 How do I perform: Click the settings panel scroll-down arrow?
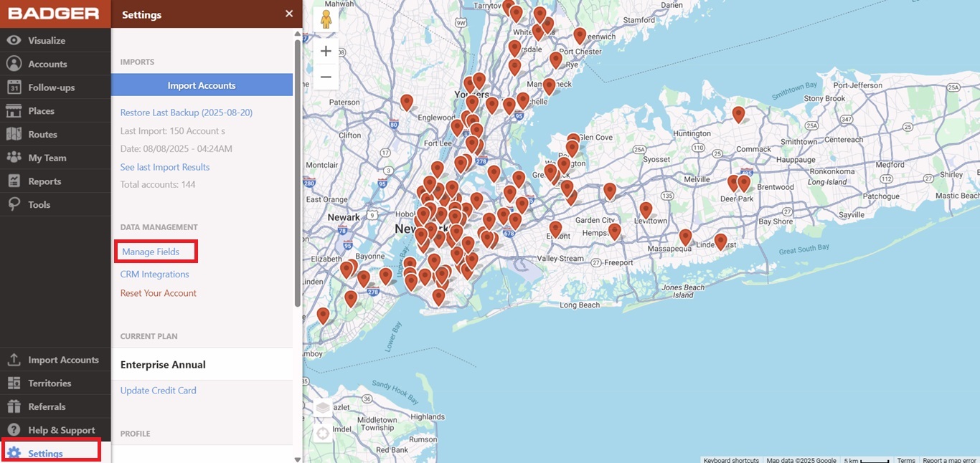(298, 459)
